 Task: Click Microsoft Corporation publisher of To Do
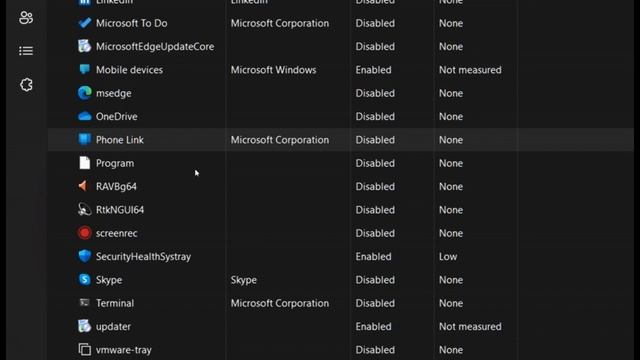click(x=280, y=23)
